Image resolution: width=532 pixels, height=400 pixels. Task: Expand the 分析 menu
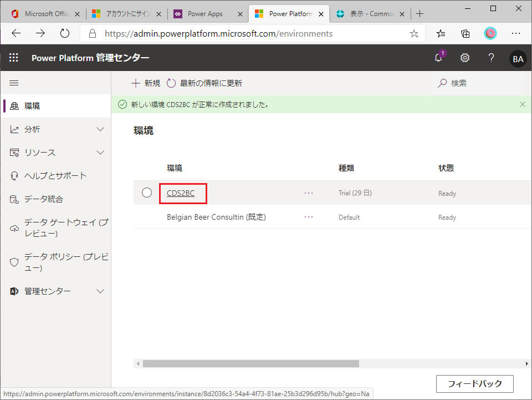[x=100, y=129]
